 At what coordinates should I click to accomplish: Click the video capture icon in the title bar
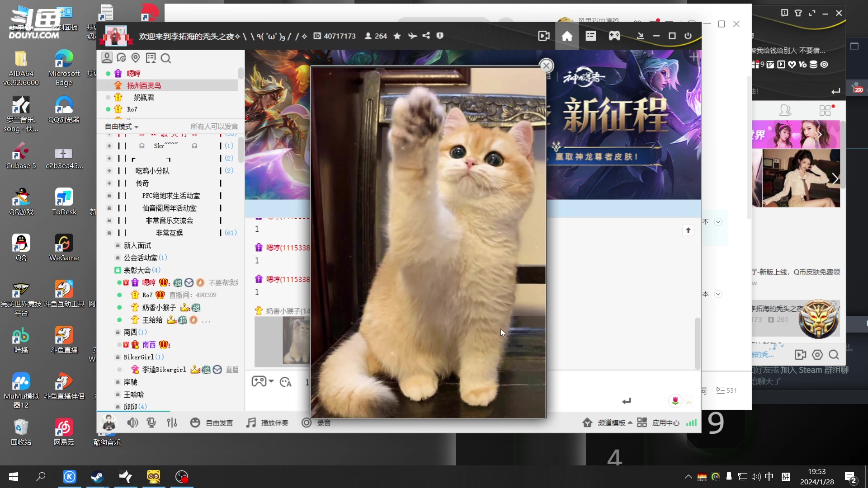coord(543,36)
